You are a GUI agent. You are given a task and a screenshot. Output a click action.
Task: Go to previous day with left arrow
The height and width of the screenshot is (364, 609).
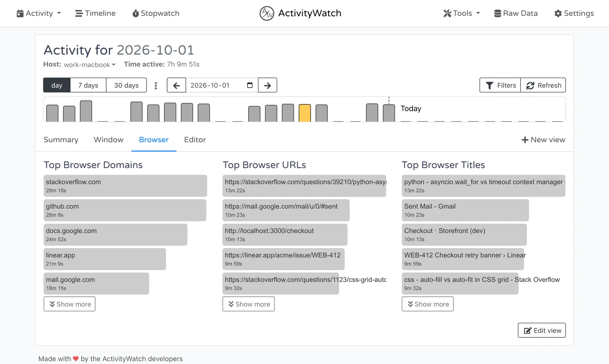(177, 85)
